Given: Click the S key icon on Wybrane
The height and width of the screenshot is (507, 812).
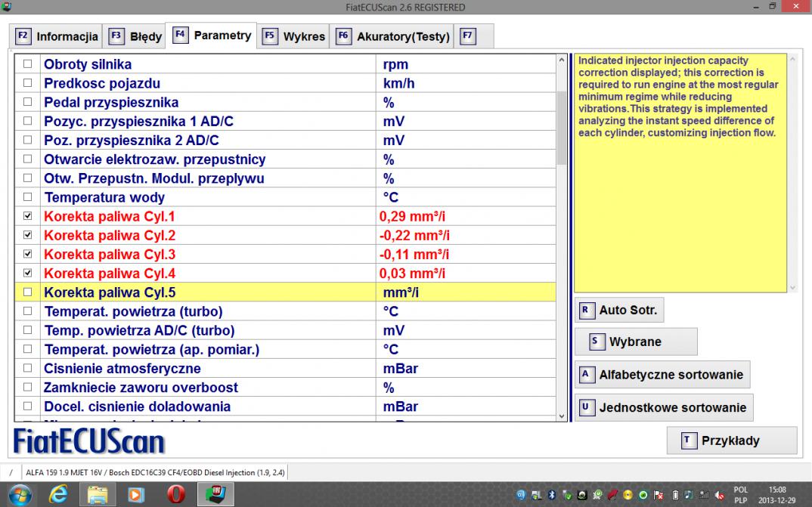Looking at the screenshot, I should click(596, 342).
